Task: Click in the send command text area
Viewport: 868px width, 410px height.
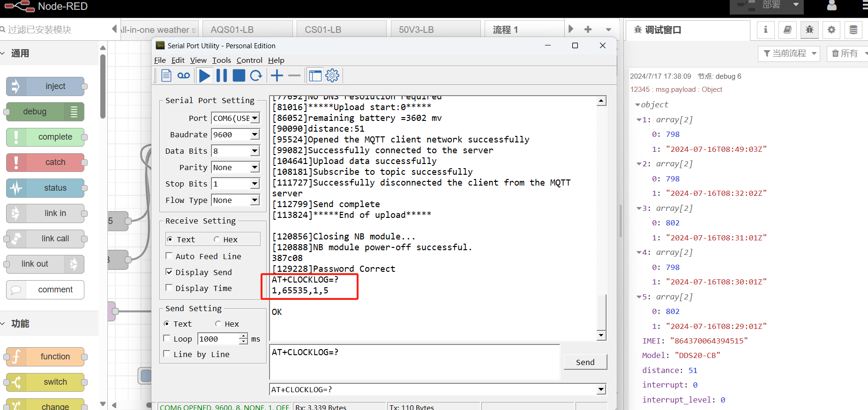Action: 415,362
